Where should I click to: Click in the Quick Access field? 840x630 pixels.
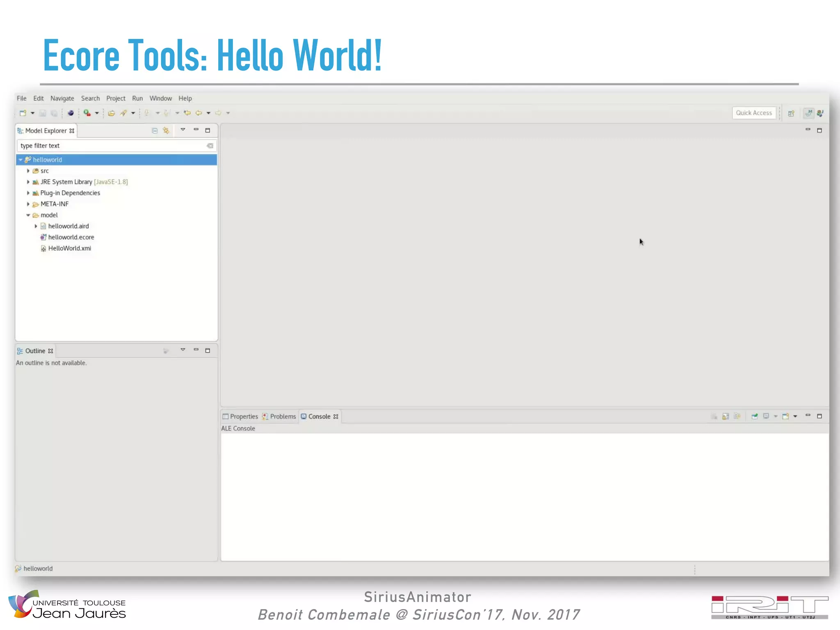coord(754,113)
